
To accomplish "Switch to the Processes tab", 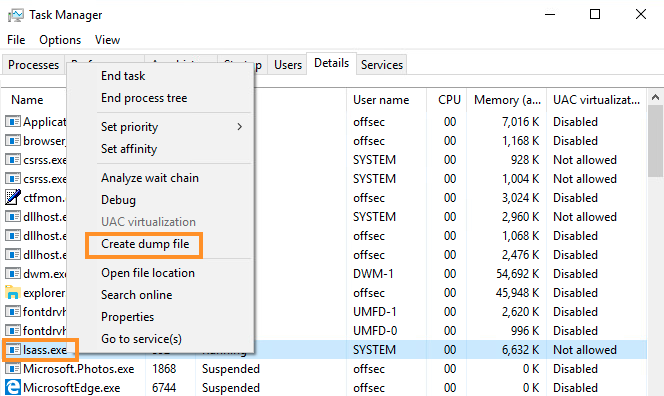I will coord(33,65).
